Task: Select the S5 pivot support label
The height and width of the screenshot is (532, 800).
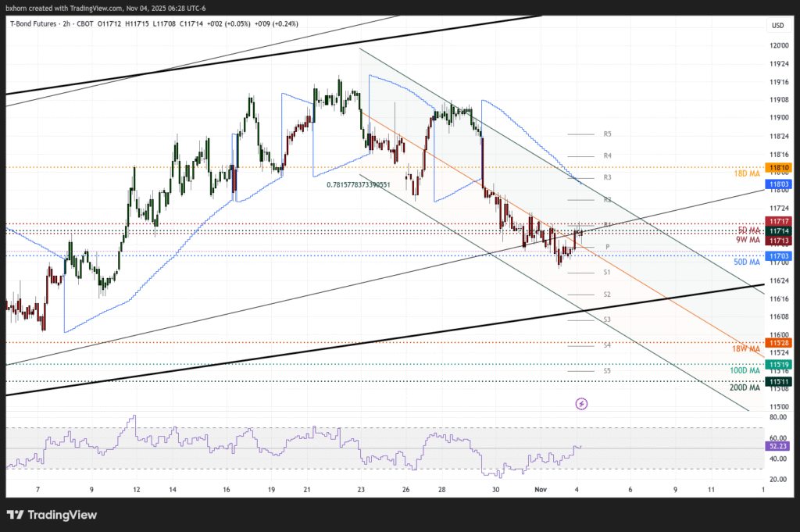Action: coord(607,371)
